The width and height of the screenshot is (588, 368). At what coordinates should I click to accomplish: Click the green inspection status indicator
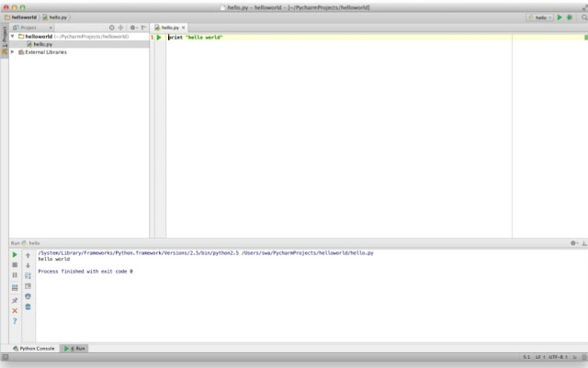tap(586, 37)
